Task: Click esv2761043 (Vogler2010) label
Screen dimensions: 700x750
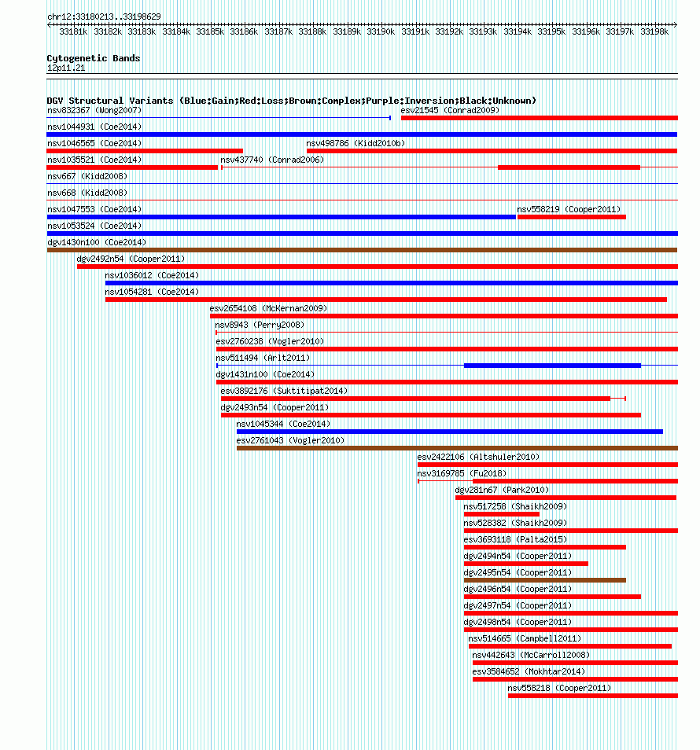Action: pos(290,440)
